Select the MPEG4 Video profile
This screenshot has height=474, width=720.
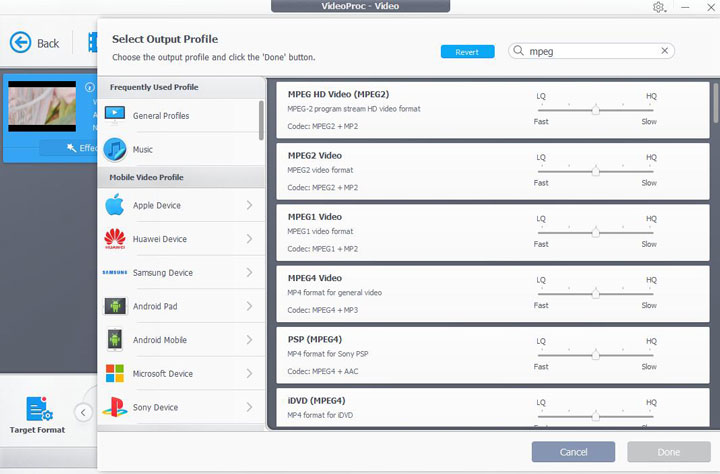(x=400, y=290)
